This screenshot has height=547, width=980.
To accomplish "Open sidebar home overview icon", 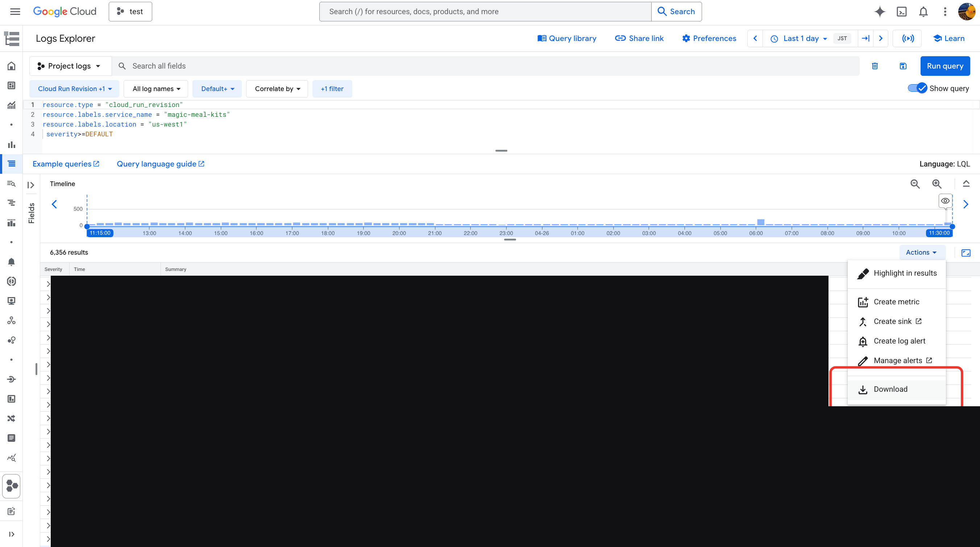I will [11, 66].
